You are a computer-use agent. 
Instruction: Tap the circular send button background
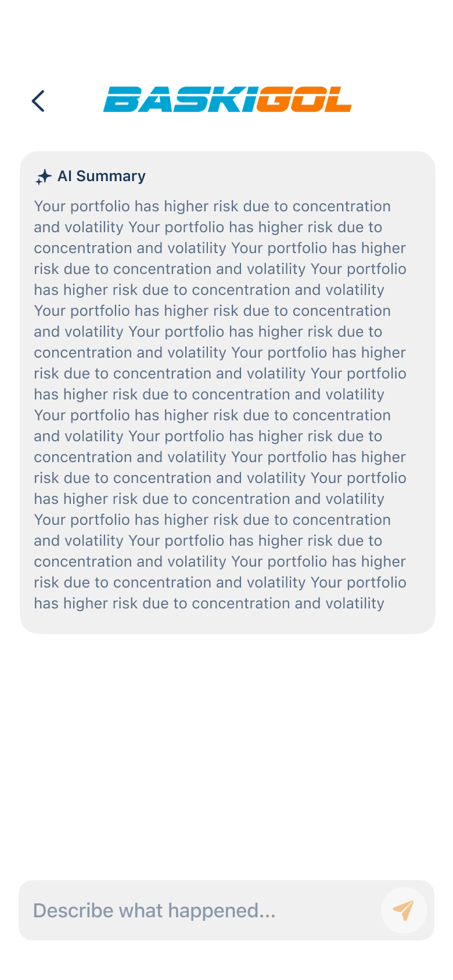point(404,910)
